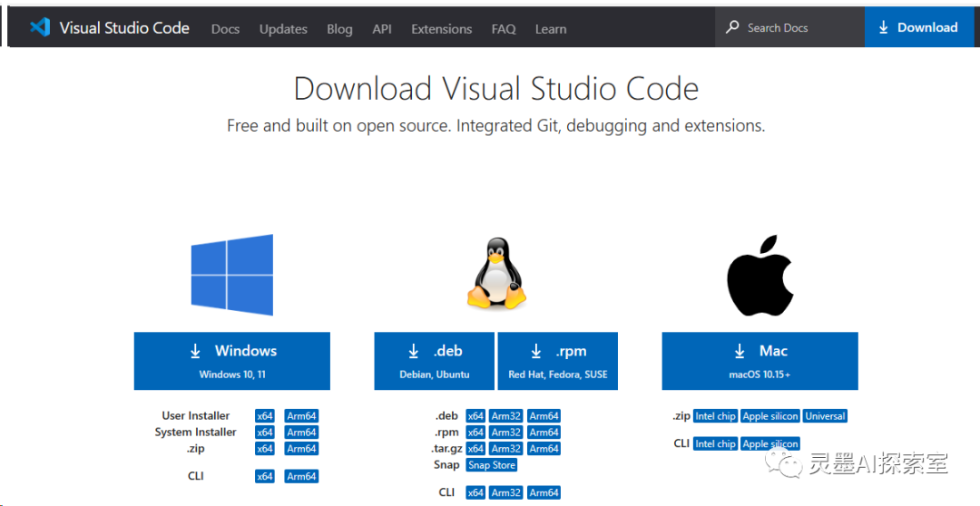Select Intel chip for Mac .zip

point(716,416)
